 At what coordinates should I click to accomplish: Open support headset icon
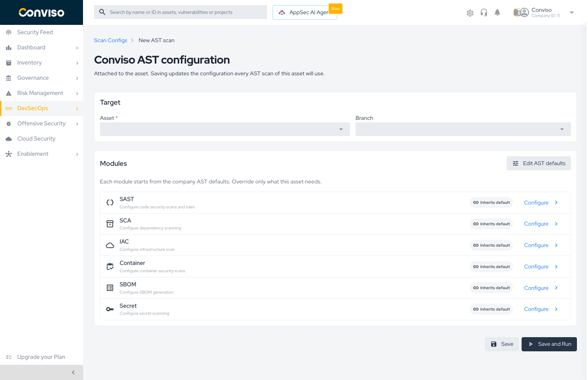point(484,13)
